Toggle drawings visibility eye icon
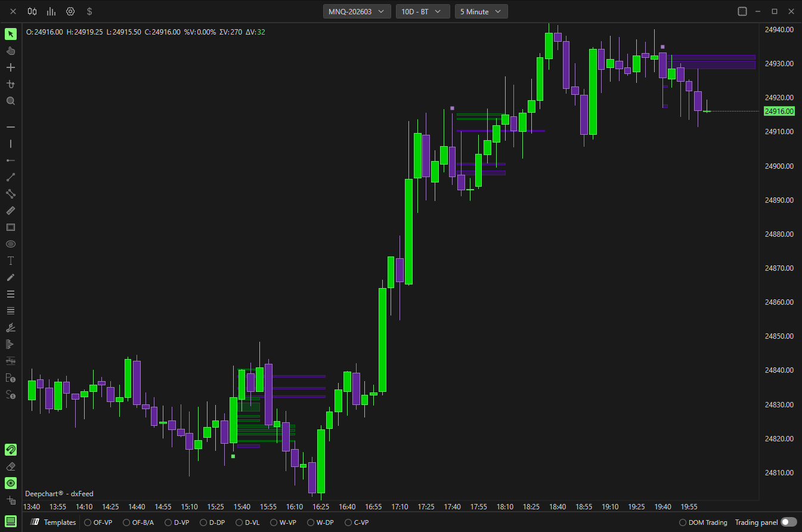802x532 pixels. [x=11, y=483]
